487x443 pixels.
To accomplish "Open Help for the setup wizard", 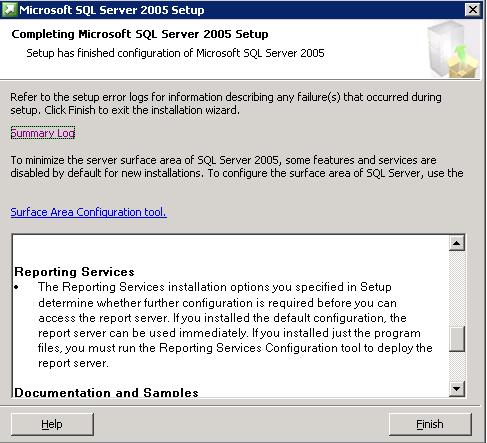I will [x=52, y=424].
